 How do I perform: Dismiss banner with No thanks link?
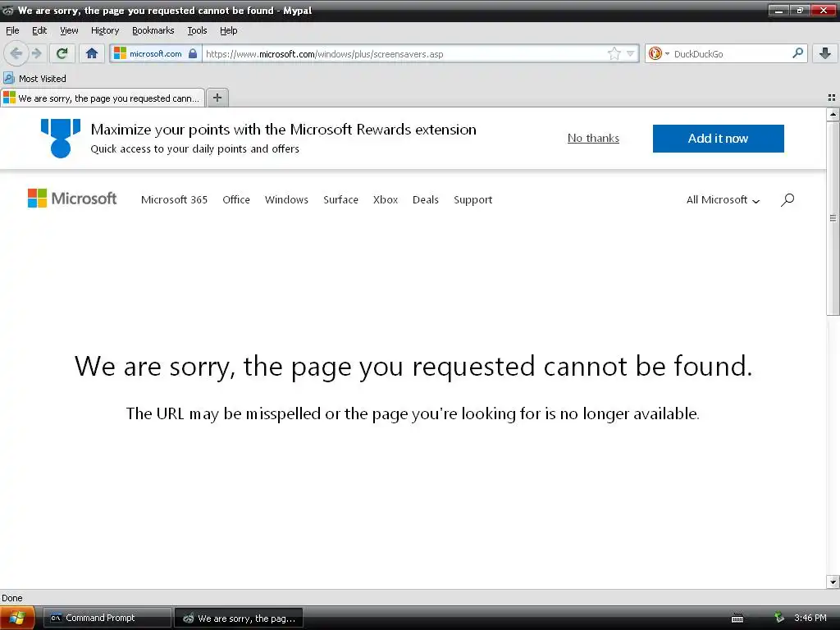coord(593,138)
